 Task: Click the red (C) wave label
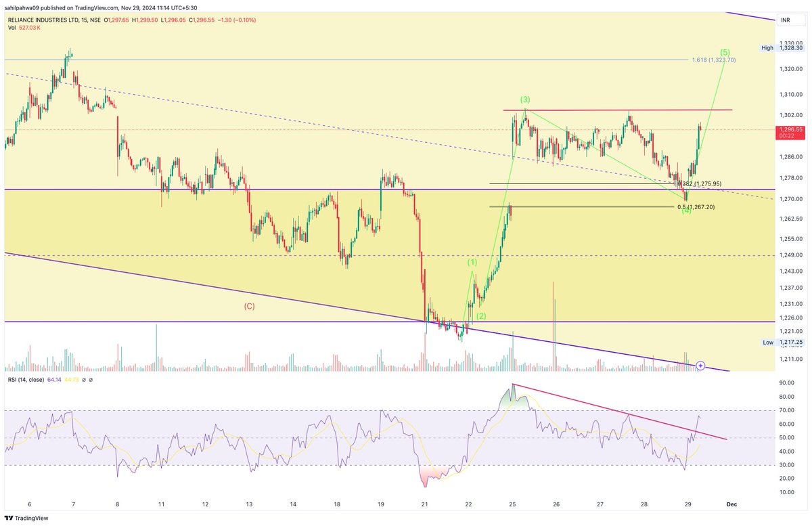[x=250, y=306]
